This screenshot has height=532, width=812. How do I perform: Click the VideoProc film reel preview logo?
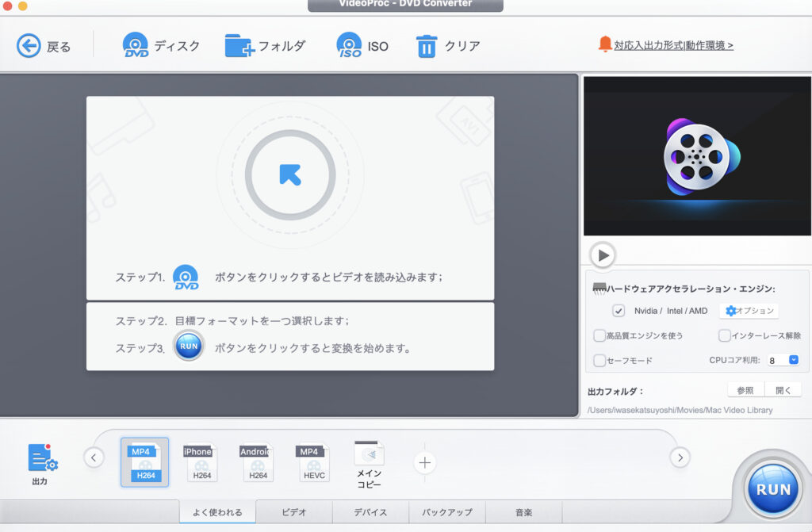701,157
